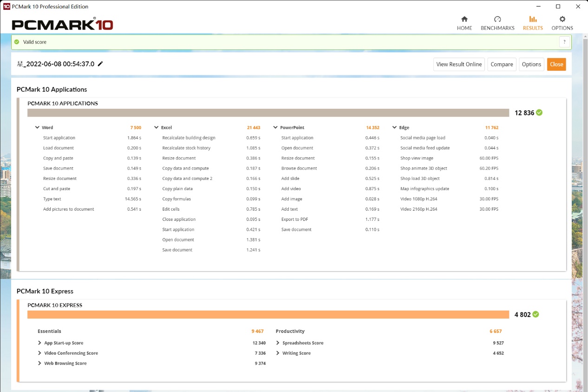
Task: Click the PCMark 10 app icon in title bar
Action: [7, 7]
